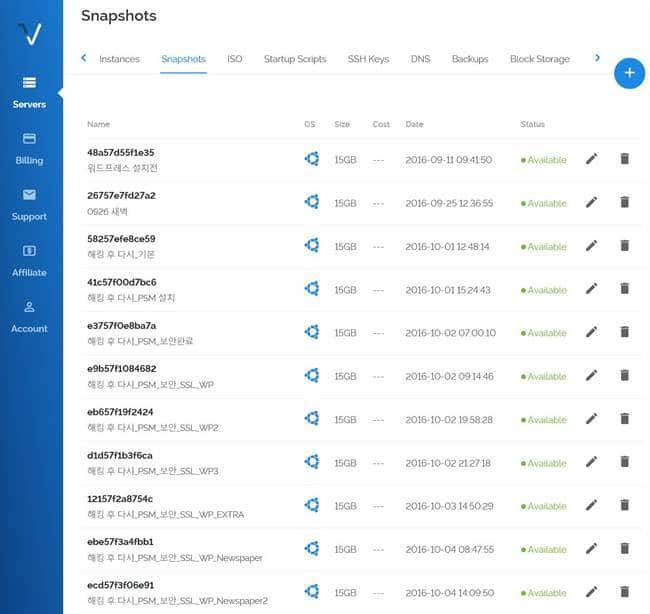
Task: Go to the Affiliate sidebar section
Action: click(x=30, y=251)
